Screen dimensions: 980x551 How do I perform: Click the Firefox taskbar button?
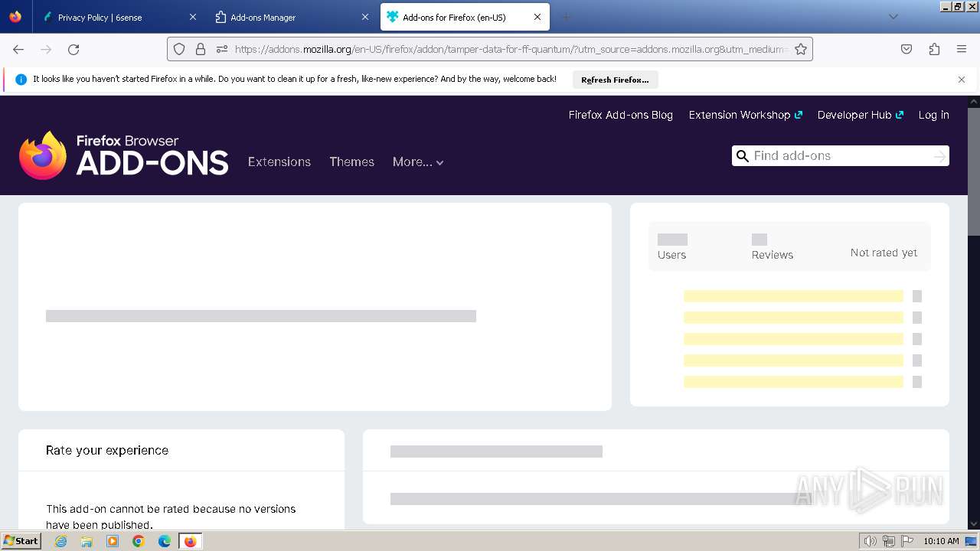click(190, 541)
